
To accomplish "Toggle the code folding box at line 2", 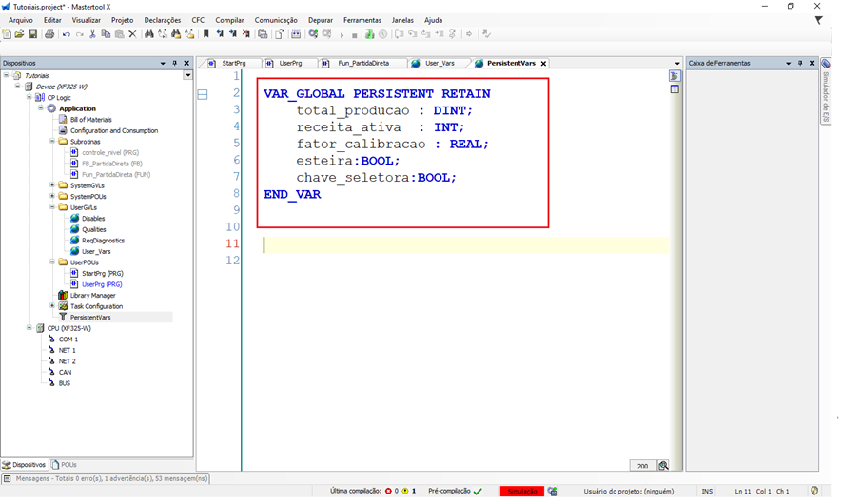I will (203, 94).
